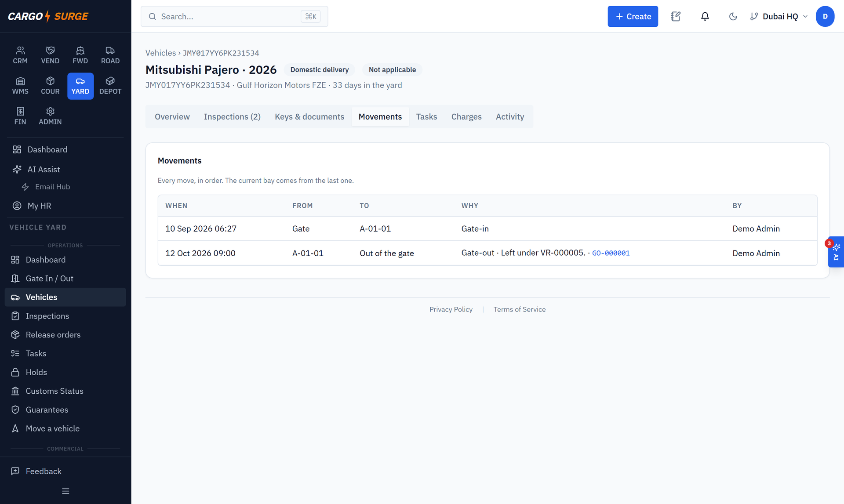Switch to the Overview tab
Image resolution: width=844 pixels, height=504 pixels.
[x=172, y=116]
